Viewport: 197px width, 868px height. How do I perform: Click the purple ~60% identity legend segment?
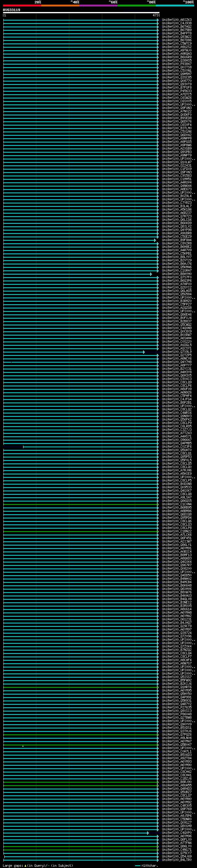coord(99,6)
